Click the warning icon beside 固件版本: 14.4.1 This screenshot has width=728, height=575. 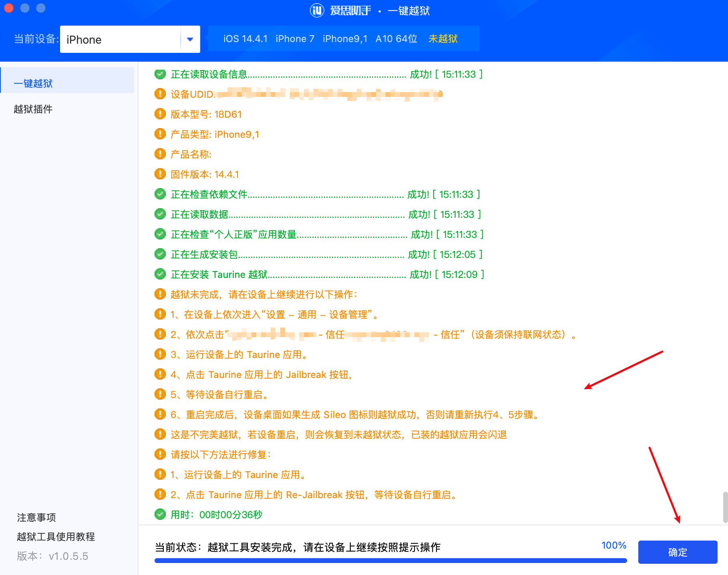[x=160, y=174]
